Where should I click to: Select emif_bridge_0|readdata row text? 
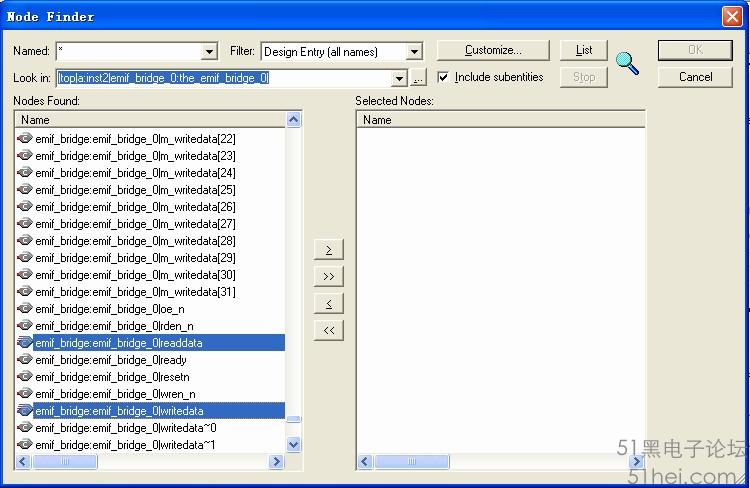point(119,343)
